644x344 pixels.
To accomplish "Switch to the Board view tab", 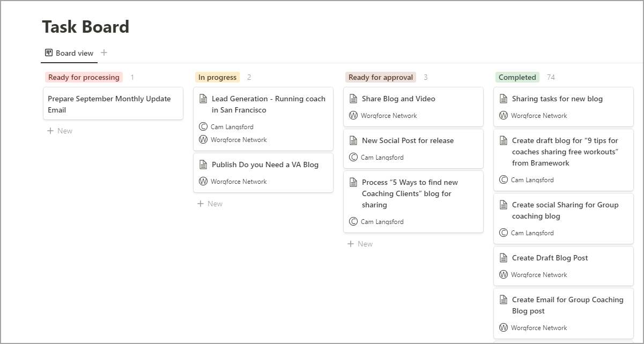I will pyautogui.click(x=74, y=53).
